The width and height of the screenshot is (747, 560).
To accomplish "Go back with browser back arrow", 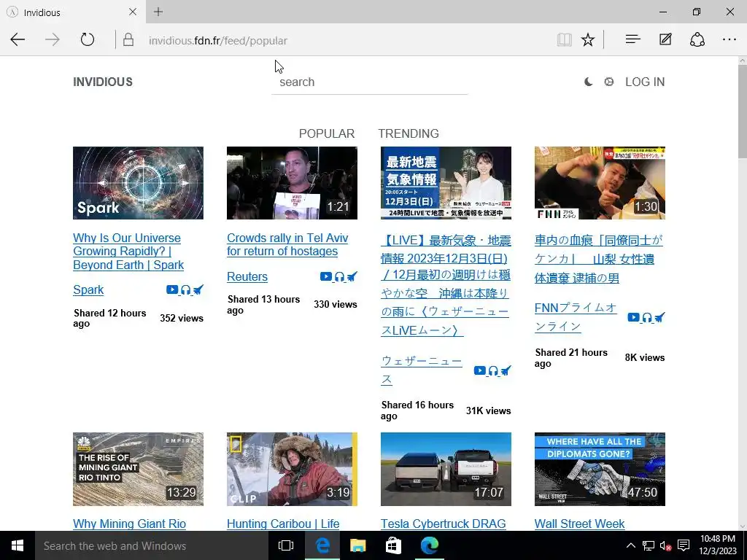I will [18, 39].
